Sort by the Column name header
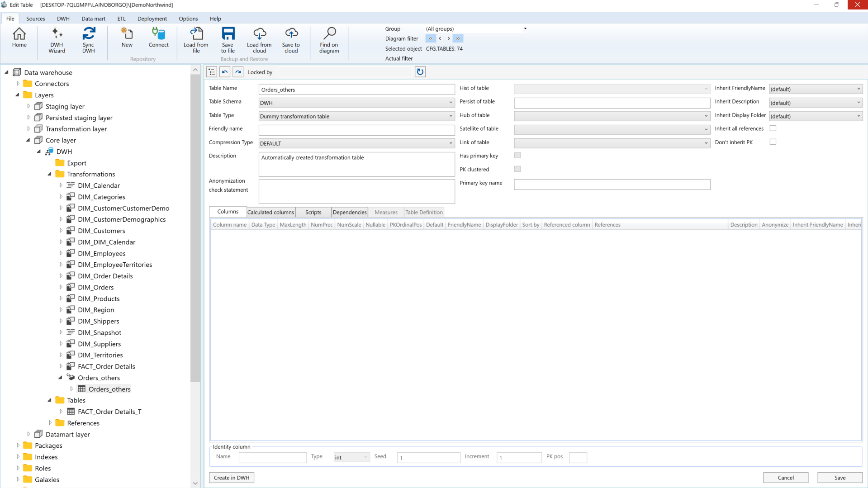Viewport: 868px width, 488px height. point(230,225)
